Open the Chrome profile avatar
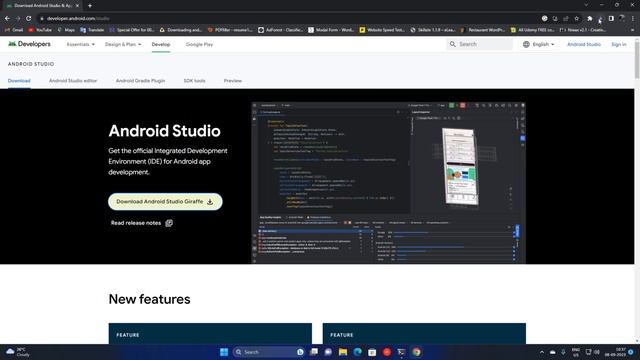The height and width of the screenshot is (360, 640). 622,18
